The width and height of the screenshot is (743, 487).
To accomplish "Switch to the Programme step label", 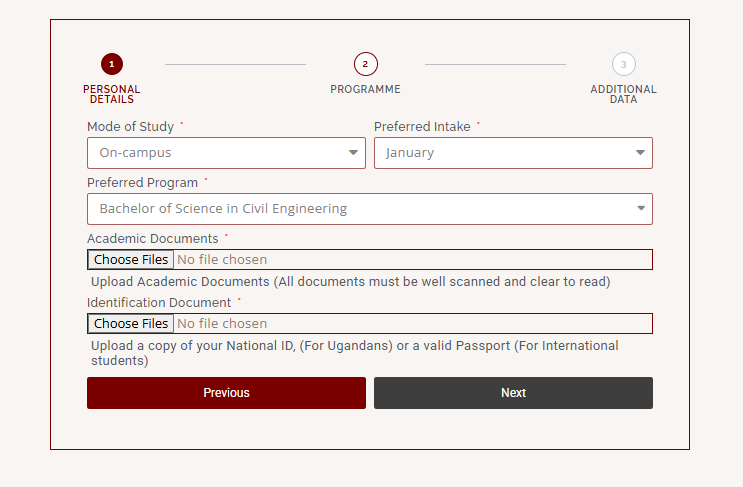I will tap(365, 89).
